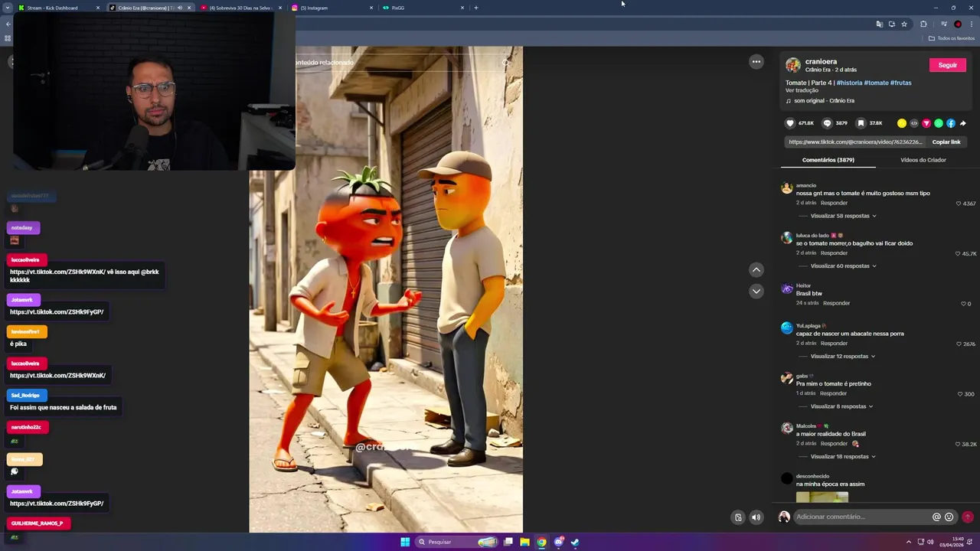Open the Windows Start menu
Screen dimensions: 980x551
[x=405, y=542]
